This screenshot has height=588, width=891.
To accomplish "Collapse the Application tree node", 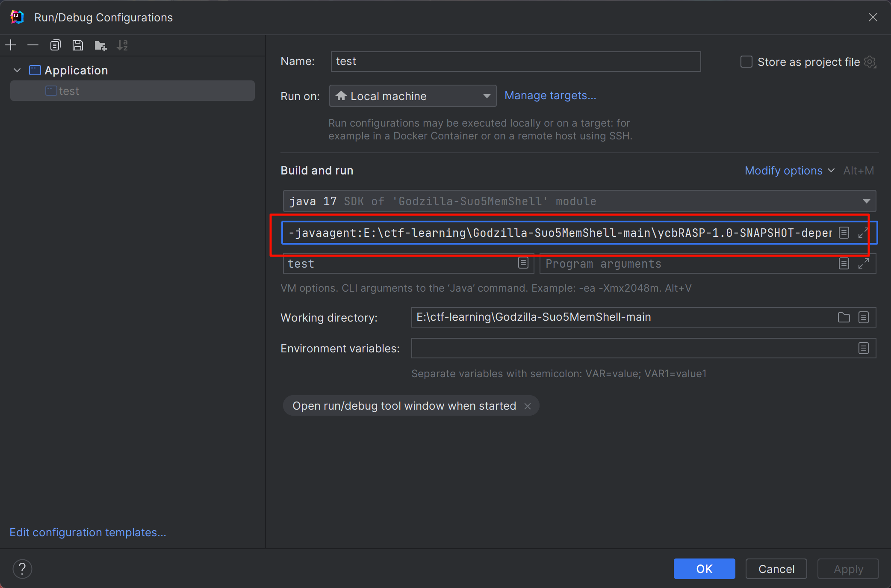I will pos(17,70).
